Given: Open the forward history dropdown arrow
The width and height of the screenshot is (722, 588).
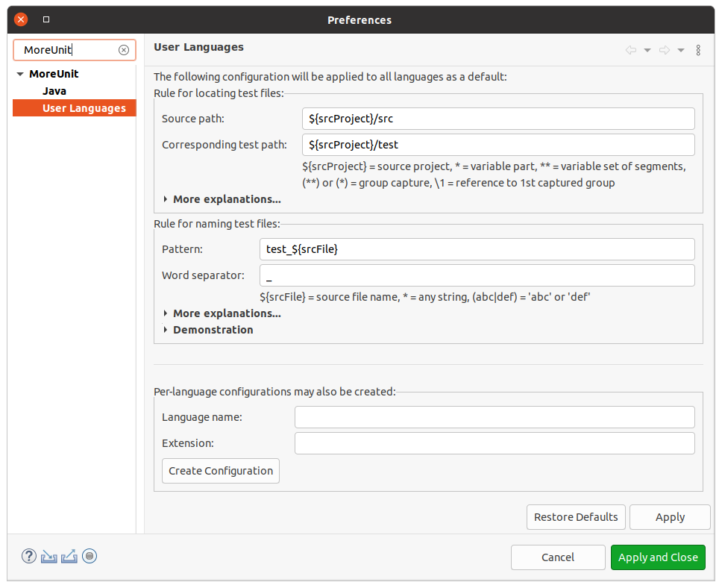Looking at the screenshot, I should tap(680, 50).
